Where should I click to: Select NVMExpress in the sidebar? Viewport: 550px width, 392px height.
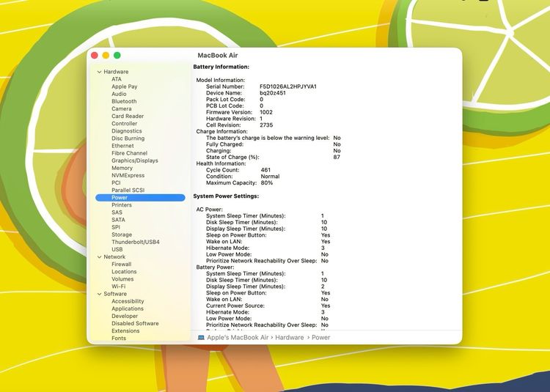pyautogui.click(x=128, y=175)
